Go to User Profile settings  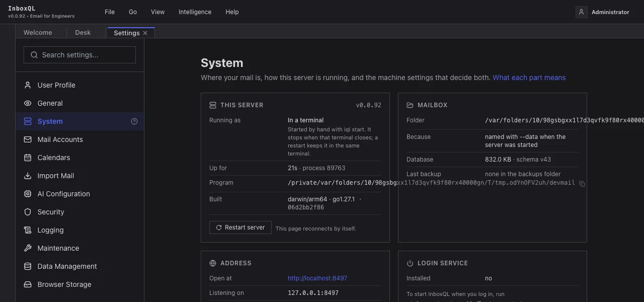click(79, 85)
